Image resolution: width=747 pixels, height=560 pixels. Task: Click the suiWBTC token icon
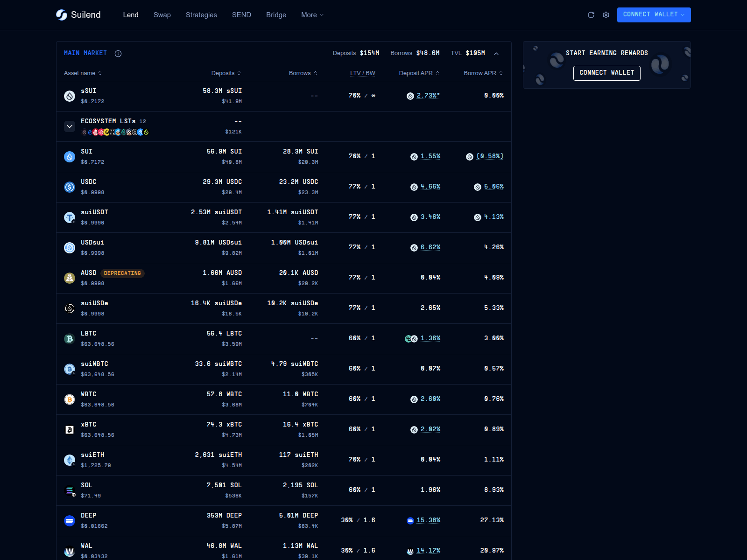pos(70,369)
